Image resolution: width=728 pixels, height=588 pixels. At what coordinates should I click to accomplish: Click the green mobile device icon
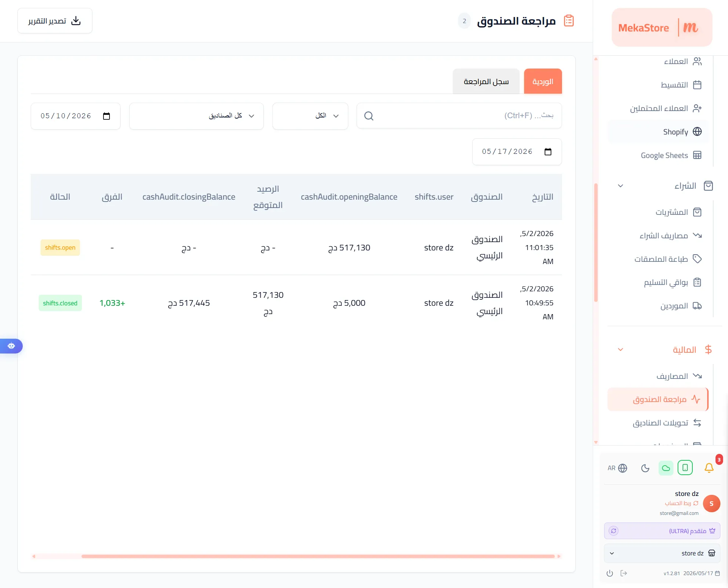(685, 468)
